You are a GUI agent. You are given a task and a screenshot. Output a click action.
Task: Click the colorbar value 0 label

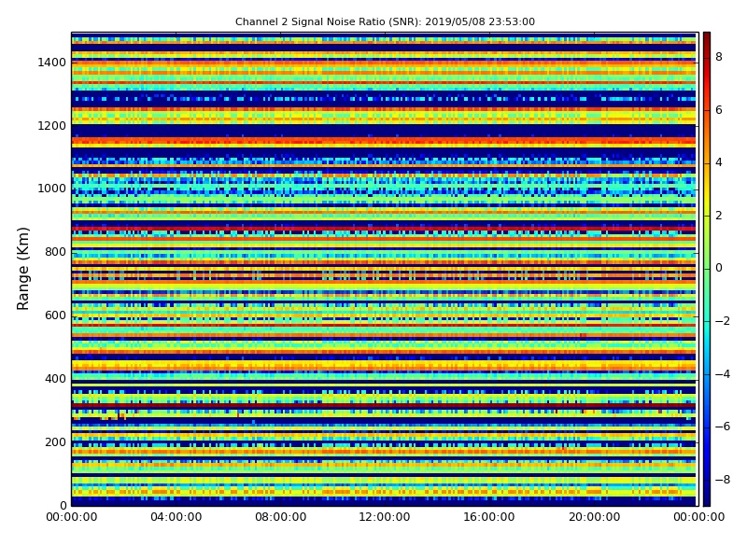719,268
